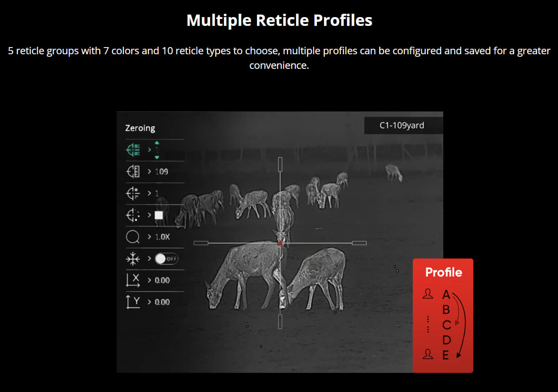The height and width of the screenshot is (392, 558).
Task: Click the user icon beside profile A
Action: (428, 294)
